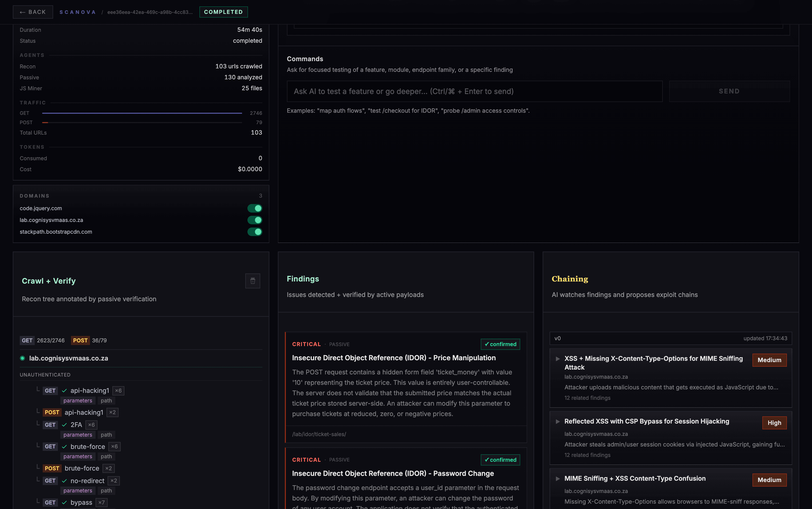Image resolution: width=812 pixels, height=509 pixels.
Task: Expand MIME Sniffing + XSS Content-Type Confusion chain
Action: coord(558,479)
